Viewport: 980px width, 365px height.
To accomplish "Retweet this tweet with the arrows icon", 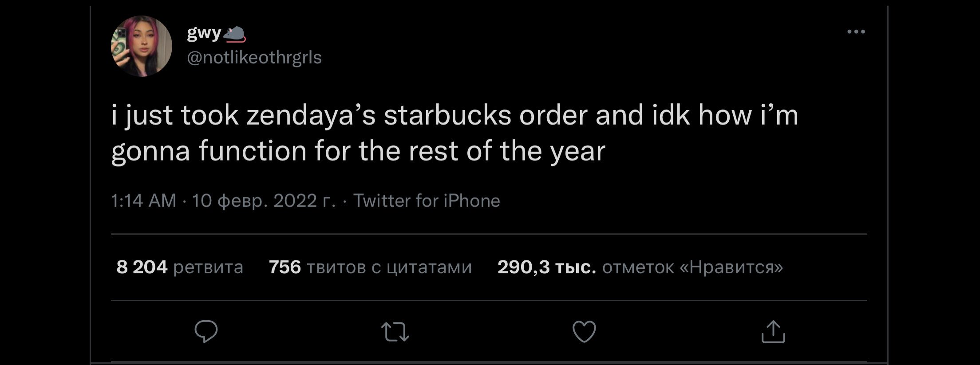I will tap(395, 332).
